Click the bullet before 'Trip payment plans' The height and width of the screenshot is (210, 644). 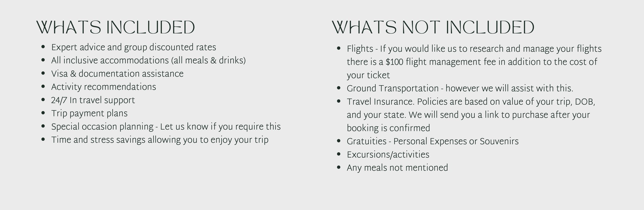[x=43, y=113]
